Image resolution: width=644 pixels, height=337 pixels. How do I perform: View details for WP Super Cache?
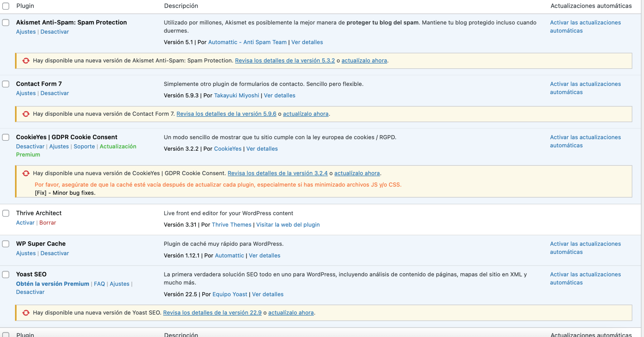264,256
